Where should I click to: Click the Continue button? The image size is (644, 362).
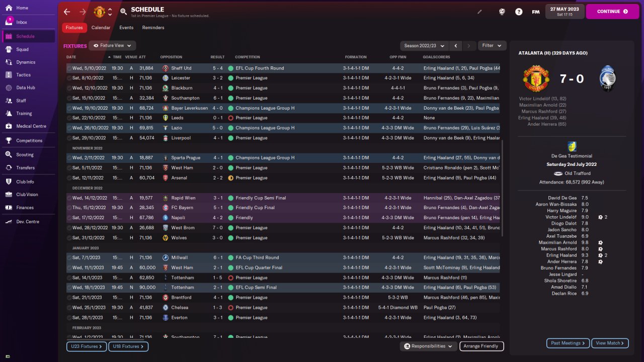click(x=612, y=12)
